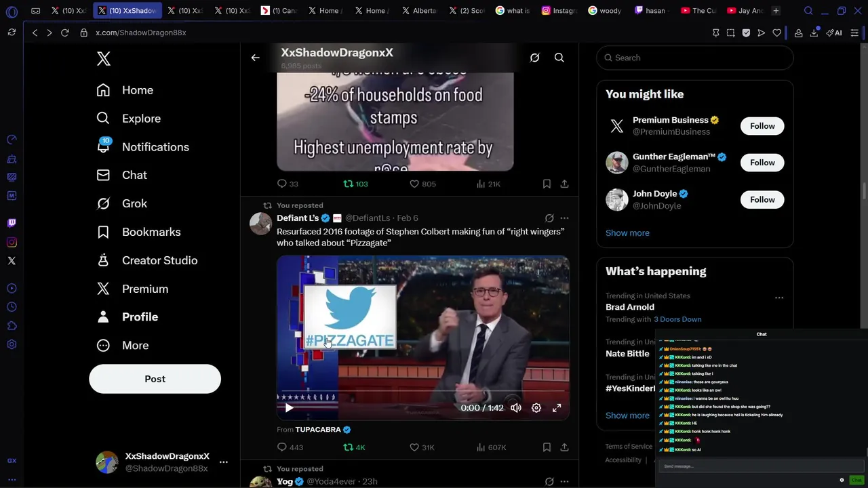View analytics showing 607K views

pos(491,447)
